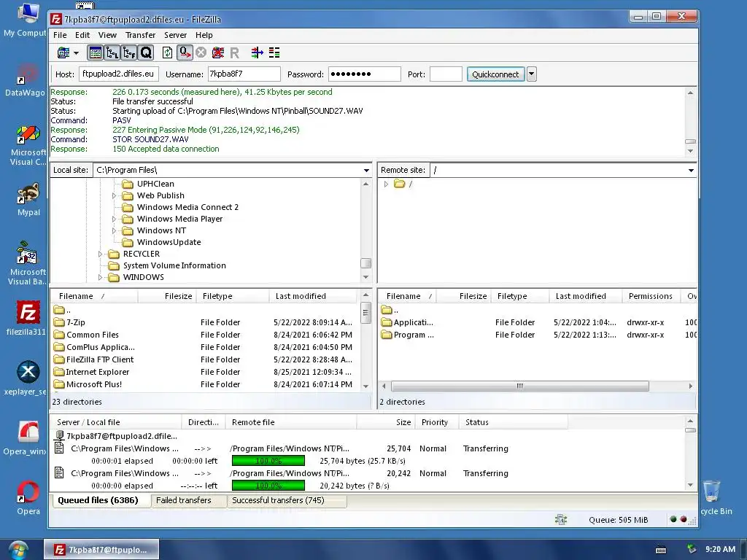Toggle the local directory tree view

pos(112,52)
